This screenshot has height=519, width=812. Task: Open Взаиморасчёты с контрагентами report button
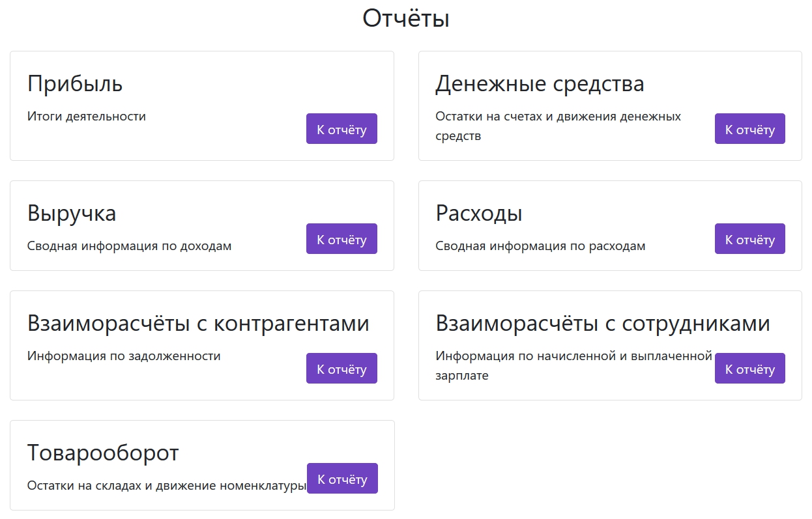pyautogui.click(x=341, y=369)
